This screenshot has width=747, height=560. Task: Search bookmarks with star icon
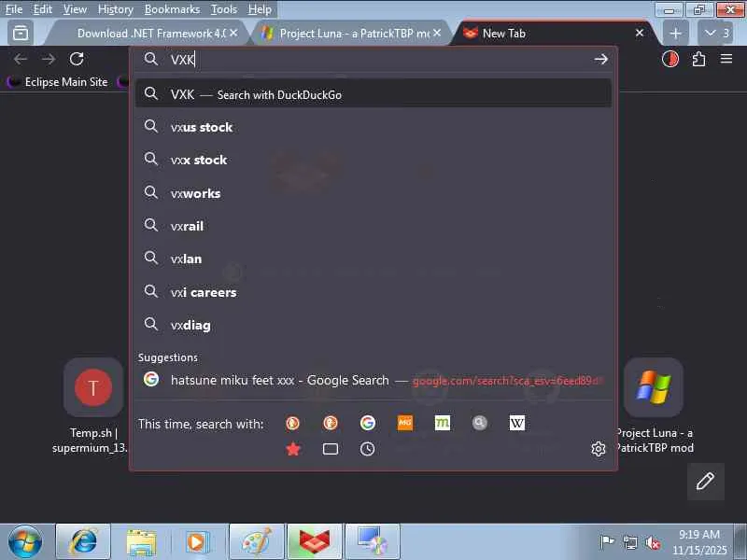tap(293, 449)
